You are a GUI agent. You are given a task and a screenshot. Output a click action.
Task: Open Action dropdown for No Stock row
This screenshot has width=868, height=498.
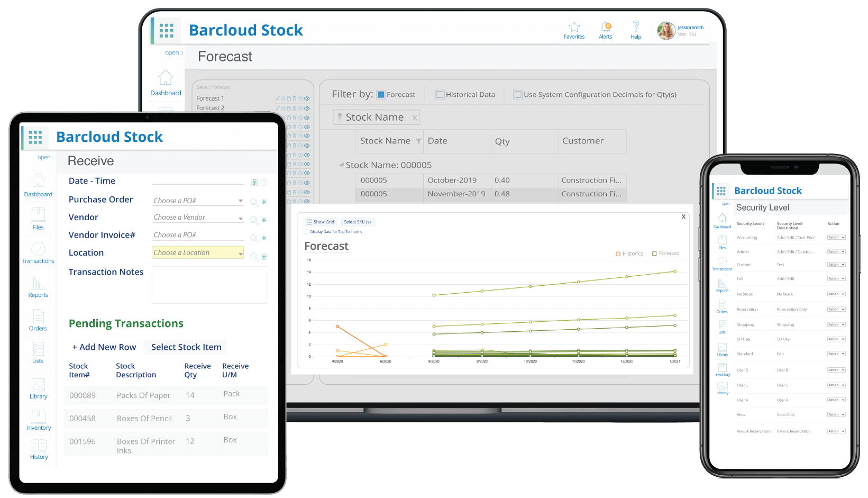pyautogui.click(x=836, y=294)
